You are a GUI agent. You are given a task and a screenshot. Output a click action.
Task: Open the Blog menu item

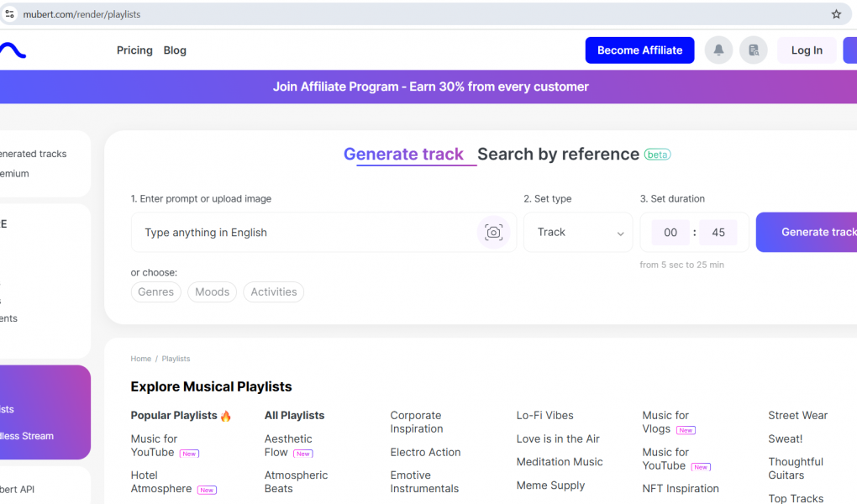(175, 50)
